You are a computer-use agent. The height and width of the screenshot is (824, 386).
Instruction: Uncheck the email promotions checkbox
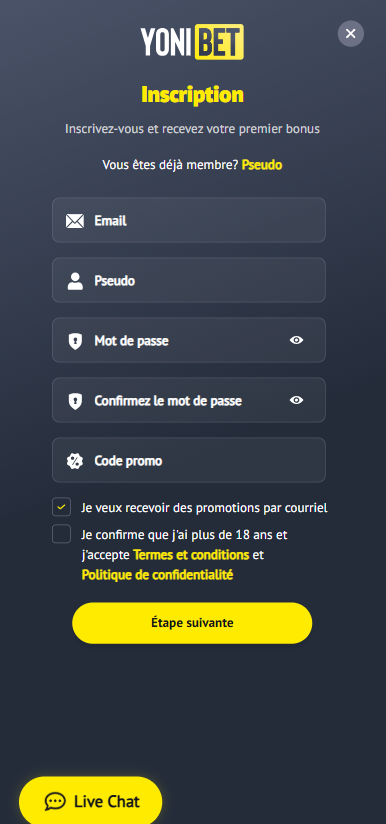61,507
